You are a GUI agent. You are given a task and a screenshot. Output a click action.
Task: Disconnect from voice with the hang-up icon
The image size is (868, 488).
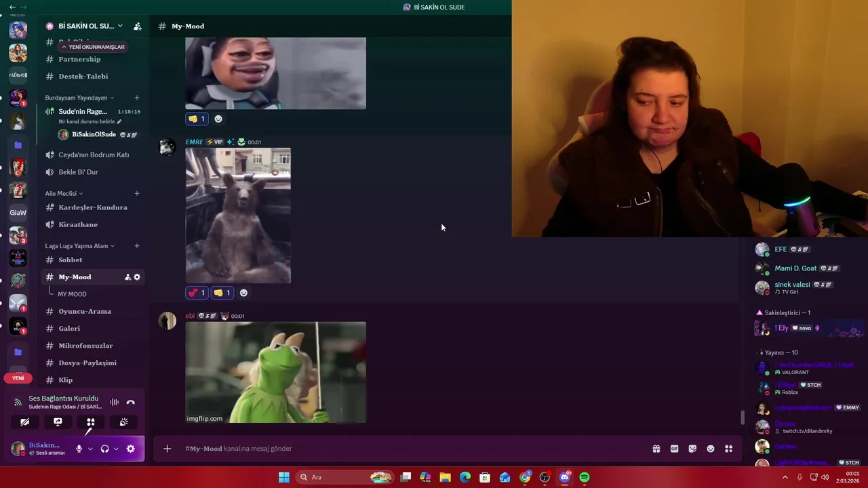coord(131,402)
